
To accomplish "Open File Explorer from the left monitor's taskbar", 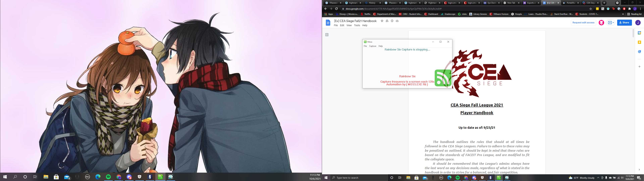I will click(x=46, y=177).
